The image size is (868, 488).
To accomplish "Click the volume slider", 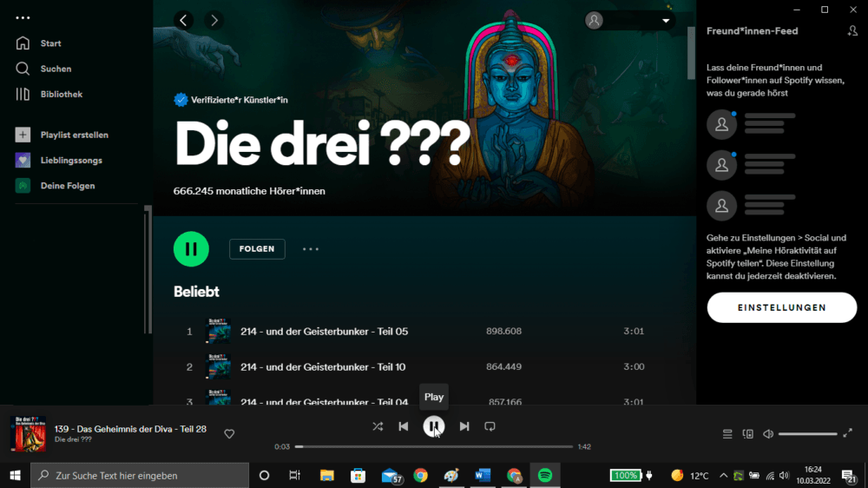I will coord(807,434).
